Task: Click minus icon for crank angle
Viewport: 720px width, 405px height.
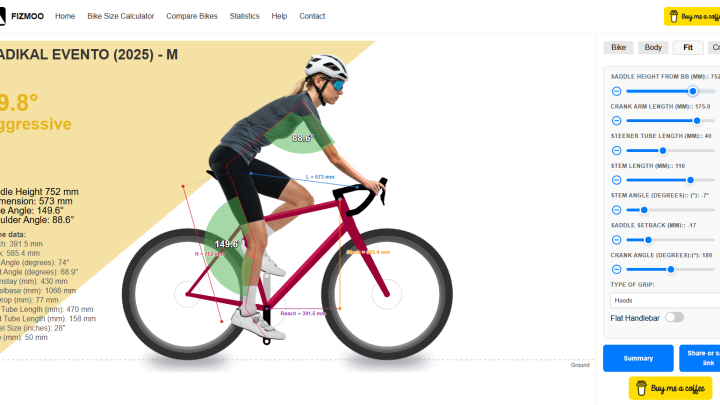Action: point(616,269)
